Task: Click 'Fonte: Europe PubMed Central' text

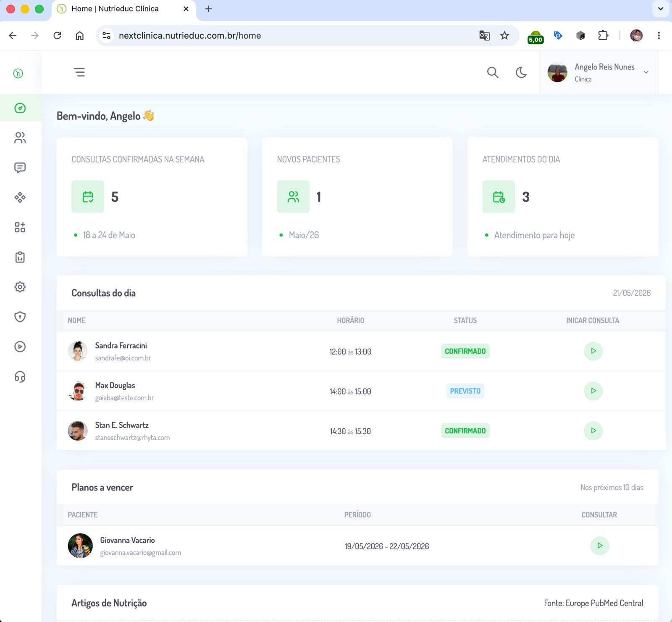Action: pyautogui.click(x=593, y=603)
